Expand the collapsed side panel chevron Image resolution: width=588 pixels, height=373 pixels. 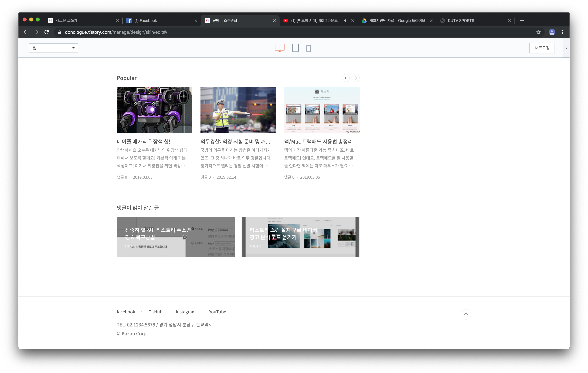click(x=566, y=48)
